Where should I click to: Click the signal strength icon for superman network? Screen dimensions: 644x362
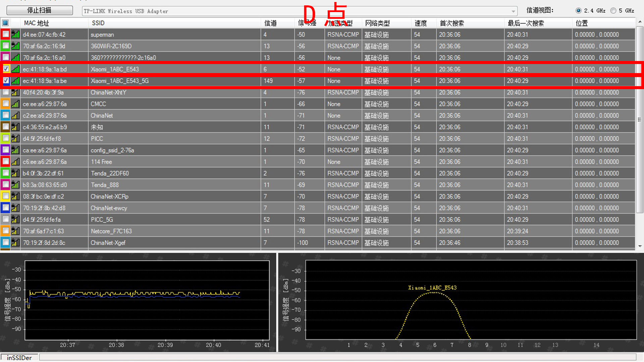click(x=15, y=35)
